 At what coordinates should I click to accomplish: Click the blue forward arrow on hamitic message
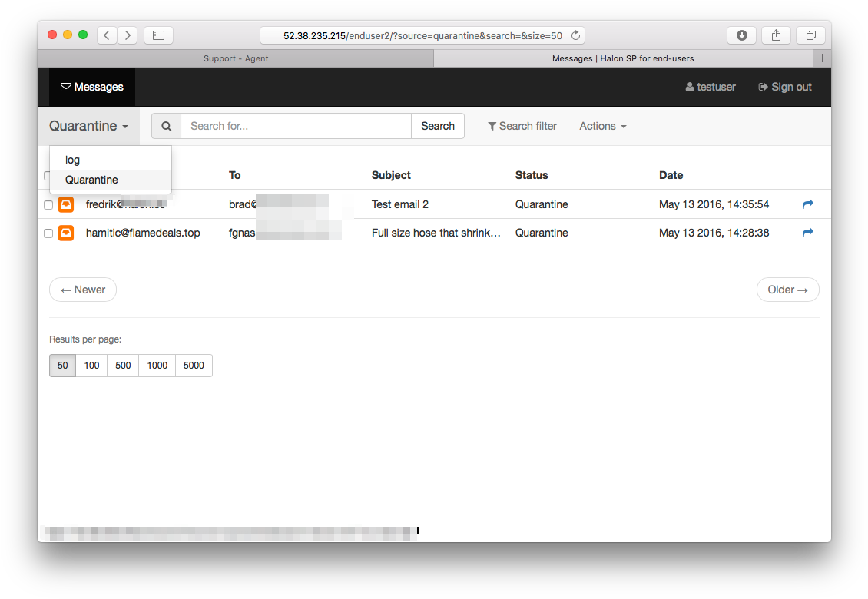[807, 233]
